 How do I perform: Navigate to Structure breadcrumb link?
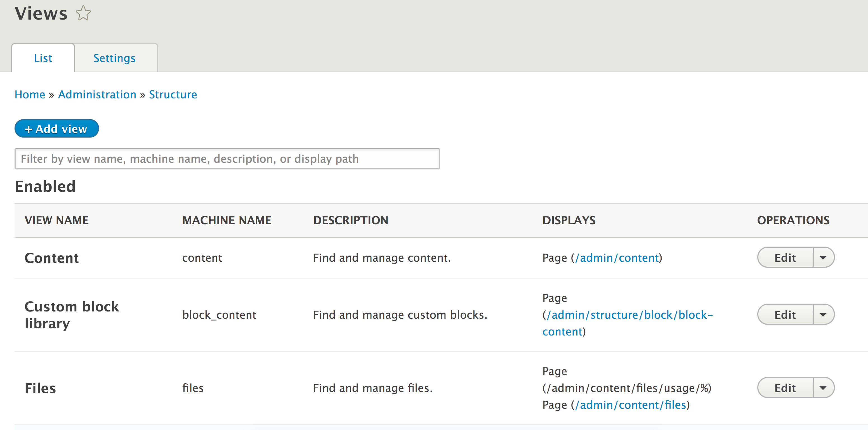[x=173, y=94]
